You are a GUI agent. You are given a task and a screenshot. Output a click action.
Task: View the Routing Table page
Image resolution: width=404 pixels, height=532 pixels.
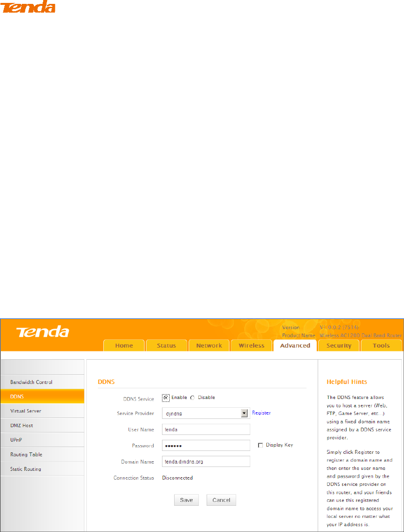click(x=42, y=454)
